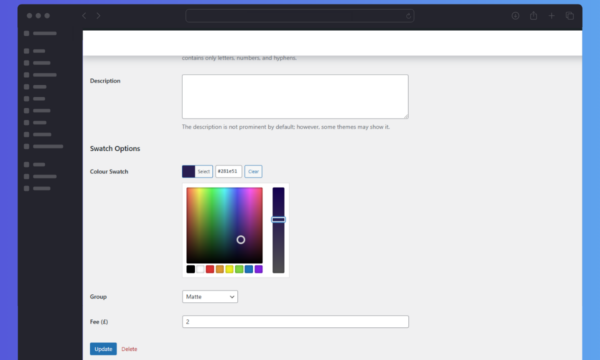
Task: Click the red Delete link
Action: [x=129, y=349]
